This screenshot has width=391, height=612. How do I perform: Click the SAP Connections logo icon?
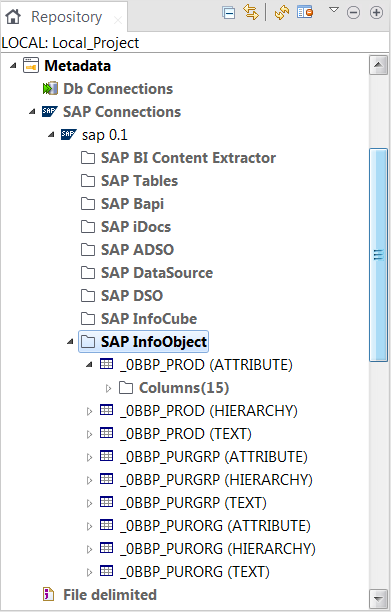click(50, 111)
